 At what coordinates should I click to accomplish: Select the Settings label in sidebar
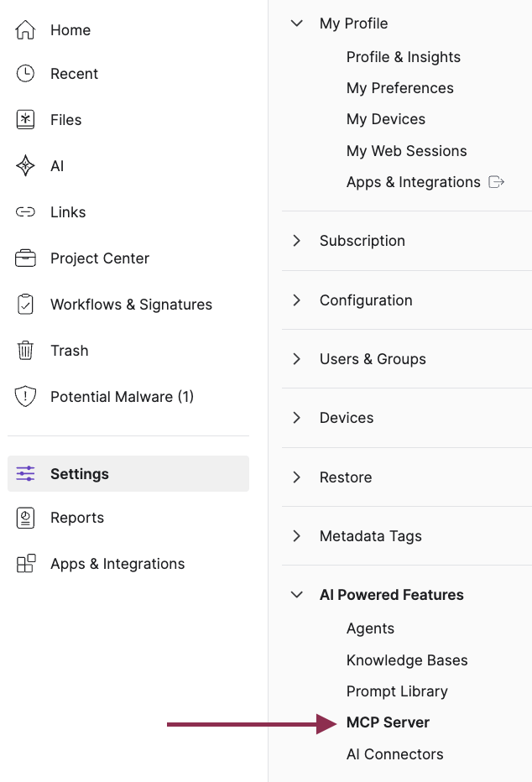[x=79, y=474]
